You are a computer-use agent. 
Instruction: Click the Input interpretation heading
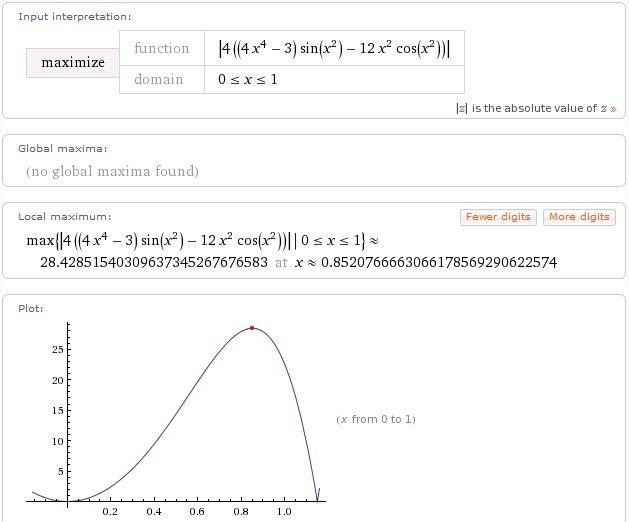point(74,17)
